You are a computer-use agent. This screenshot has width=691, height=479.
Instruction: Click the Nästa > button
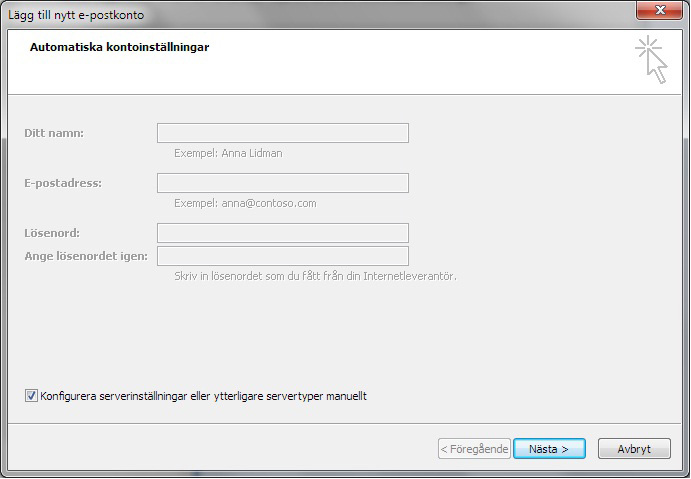(x=549, y=449)
